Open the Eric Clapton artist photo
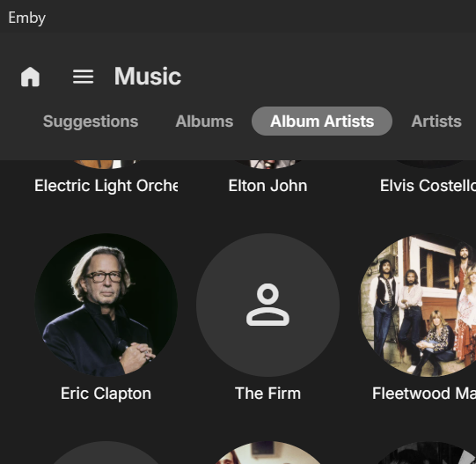The height and width of the screenshot is (464, 476). click(106, 305)
